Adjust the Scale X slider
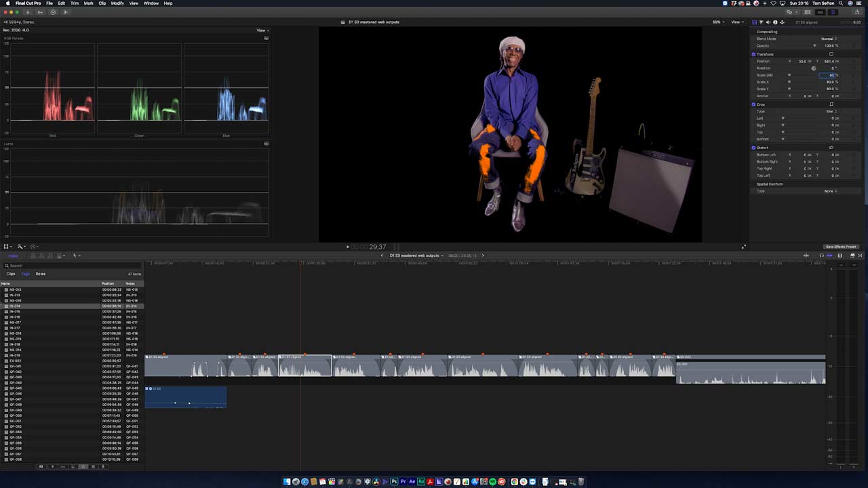The height and width of the screenshot is (488, 868). [789, 82]
